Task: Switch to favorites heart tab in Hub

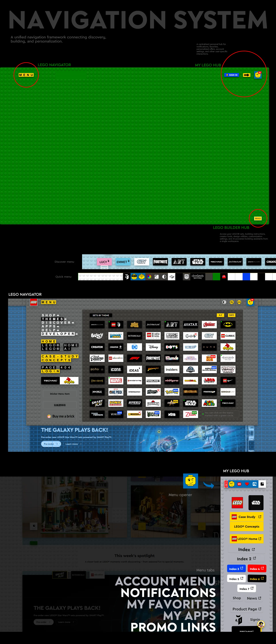Action: pyautogui.click(x=247, y=484)
